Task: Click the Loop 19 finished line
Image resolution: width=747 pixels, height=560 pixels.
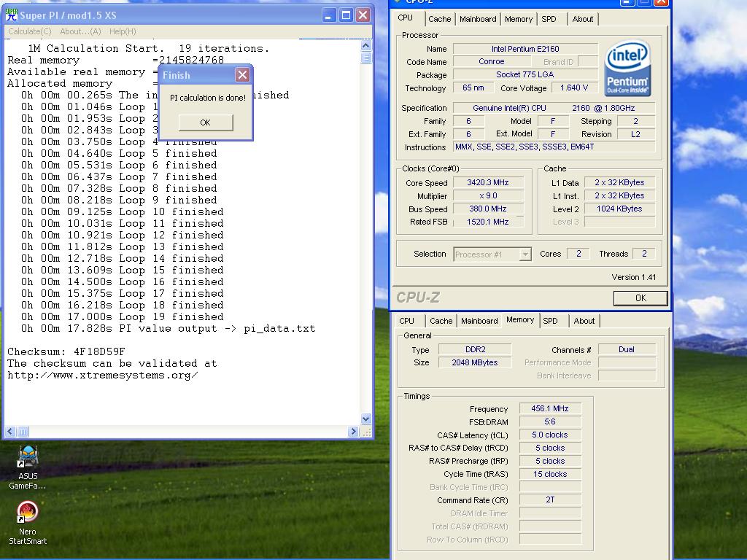Action: (x=122, y=317)
